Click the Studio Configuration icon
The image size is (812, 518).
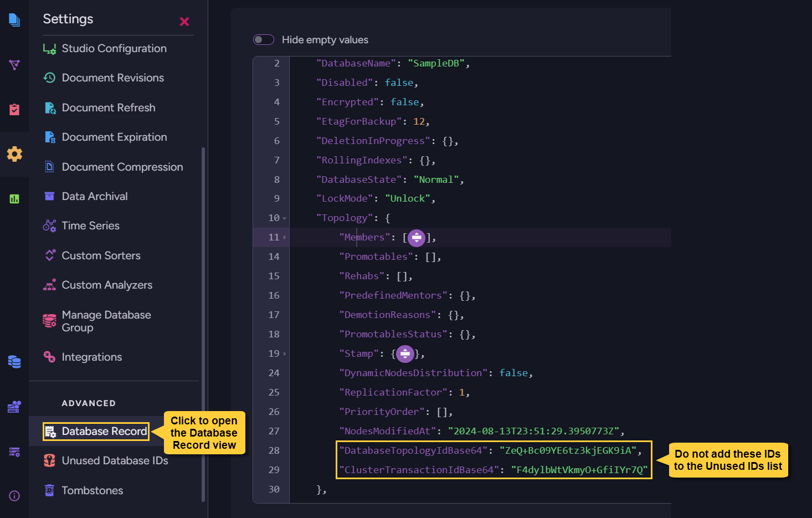tap(49, 49)
